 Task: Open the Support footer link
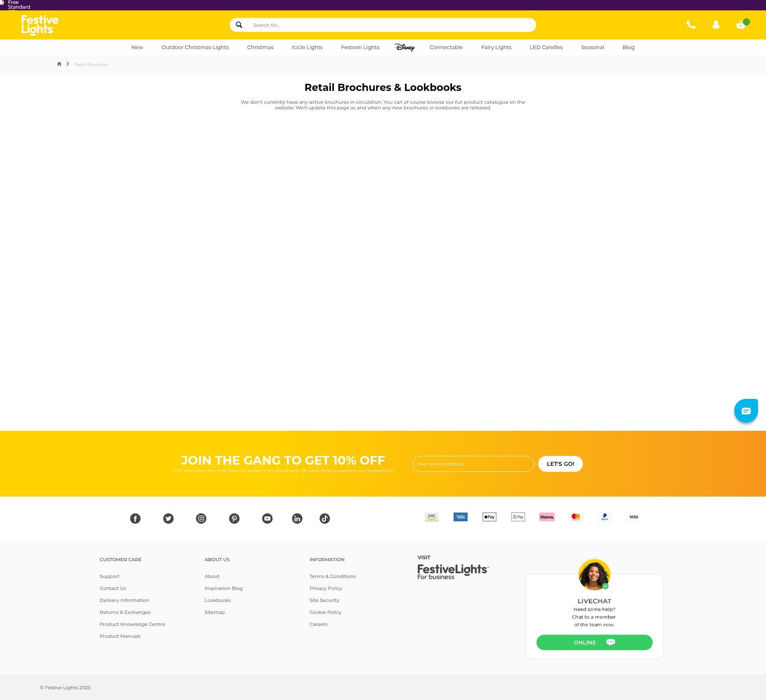coord(109,576)
